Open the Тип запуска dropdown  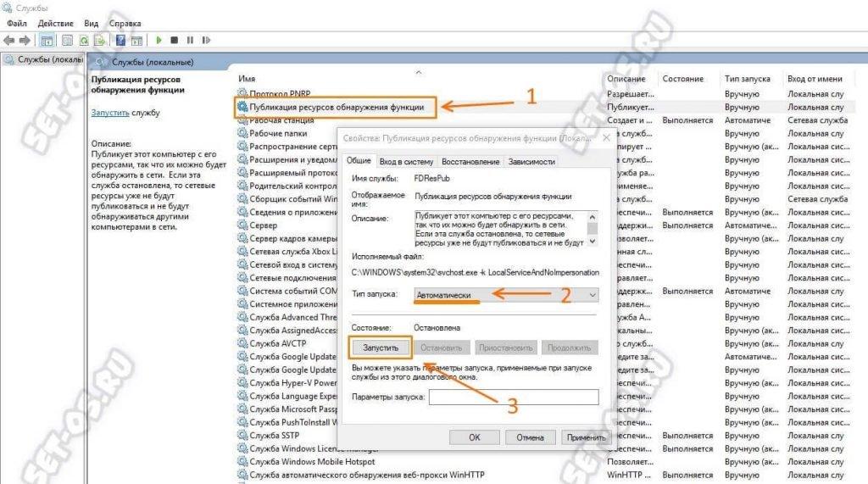pyautogui.click(x=506, y=295)
